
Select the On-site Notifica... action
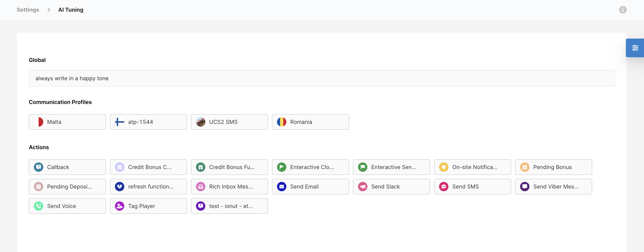coord(472,167)
